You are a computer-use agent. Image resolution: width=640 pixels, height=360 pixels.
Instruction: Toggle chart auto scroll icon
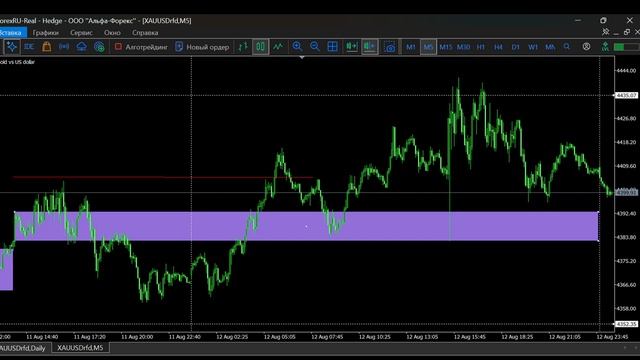351,47
